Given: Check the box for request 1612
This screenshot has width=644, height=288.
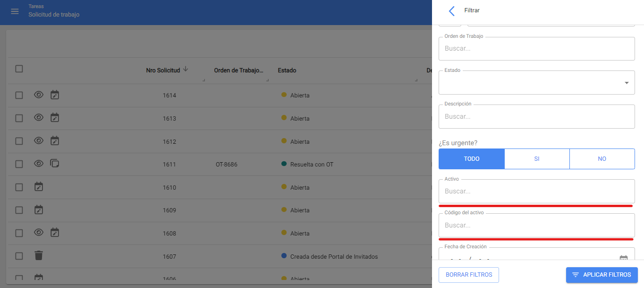Looking at the screenshot, I should pos(19,141).
